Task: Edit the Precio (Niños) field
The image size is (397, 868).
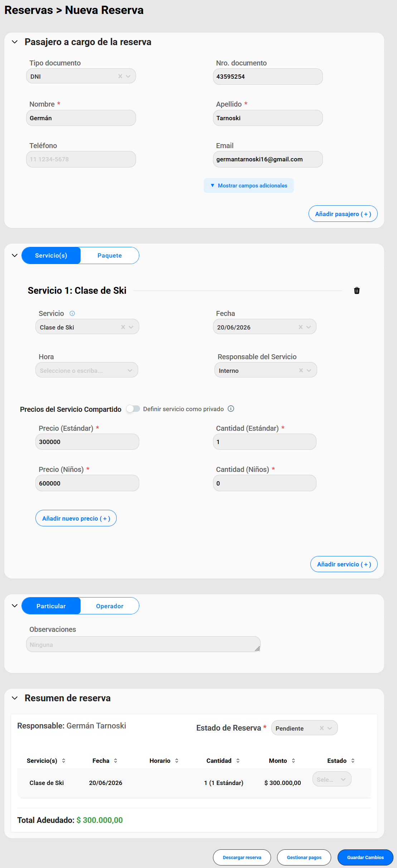Action: pyautogui.click(x=87, y=483)
